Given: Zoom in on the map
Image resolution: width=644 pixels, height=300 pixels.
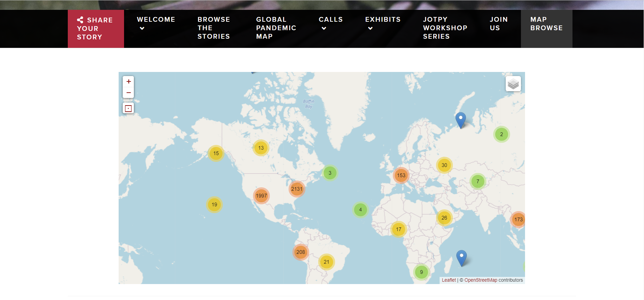Looking at the screenshot, I should [x=128, y=81].
